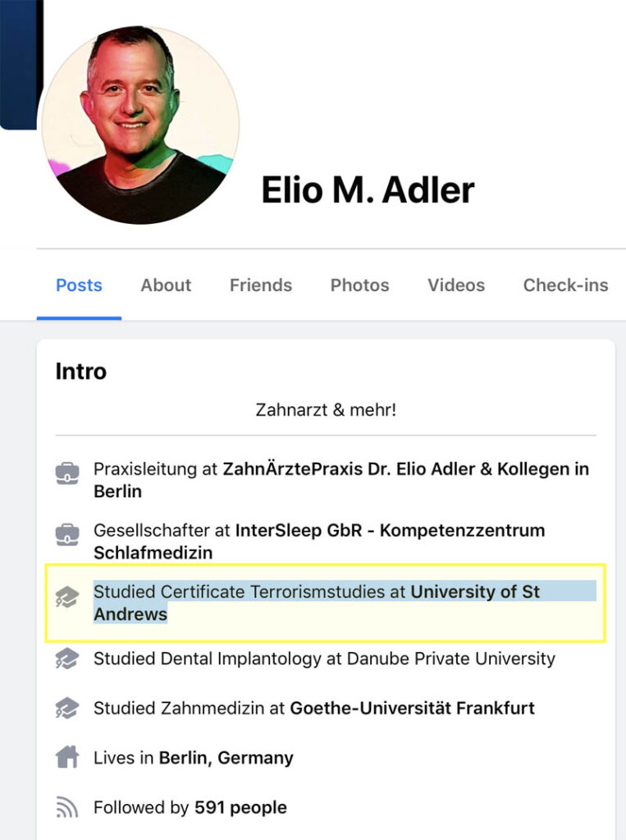
Task: Click graduation cap icon for Terrorismstudies entry
Action: tap(67, 596)
